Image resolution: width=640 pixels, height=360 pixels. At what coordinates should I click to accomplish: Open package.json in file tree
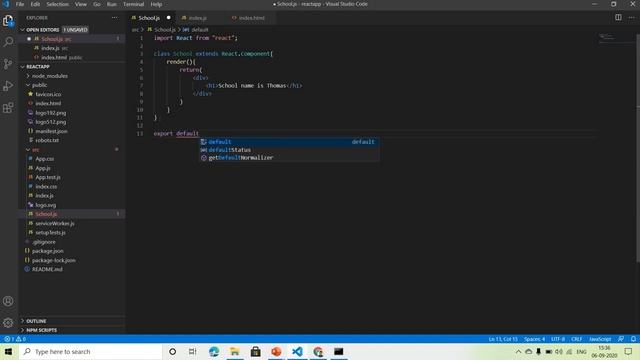tap(47, 251)
